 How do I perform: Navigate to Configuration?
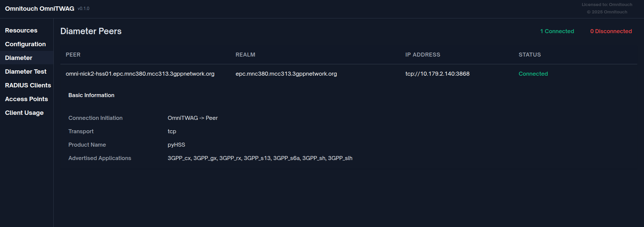point(25,44)
